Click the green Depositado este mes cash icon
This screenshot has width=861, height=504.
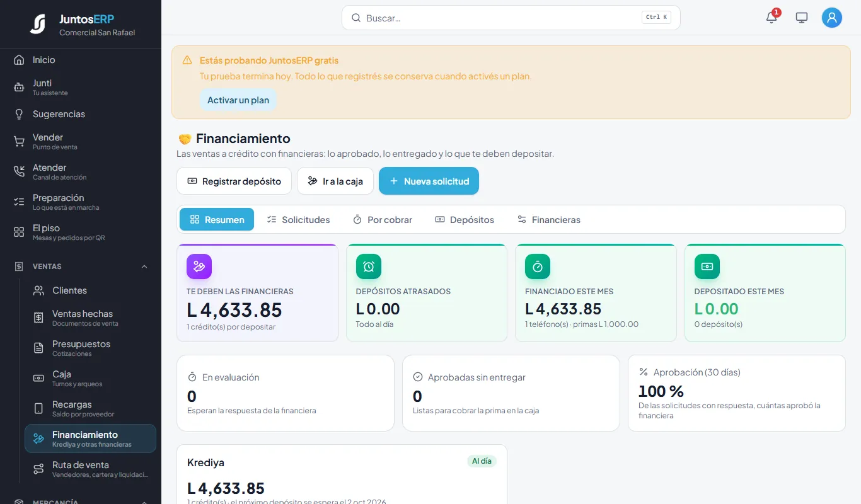point(707,266)
